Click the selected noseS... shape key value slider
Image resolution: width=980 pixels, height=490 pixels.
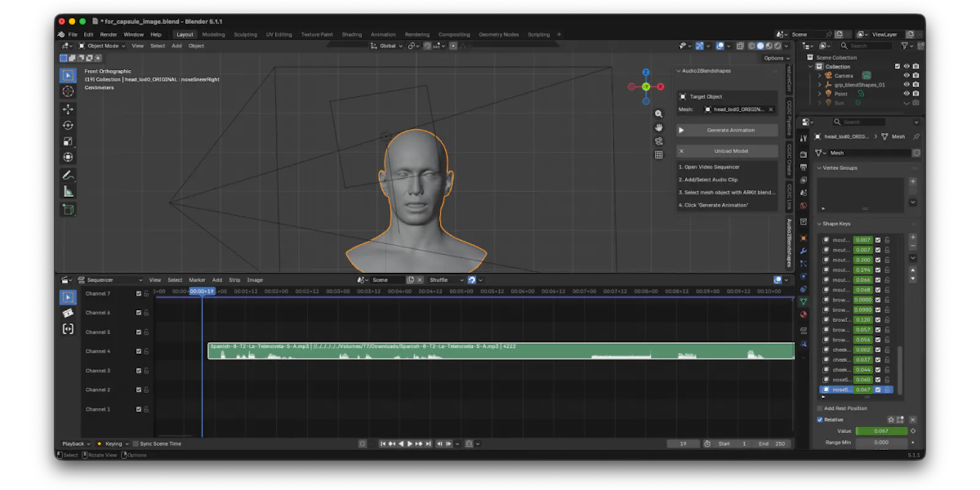tap(863, 390)
